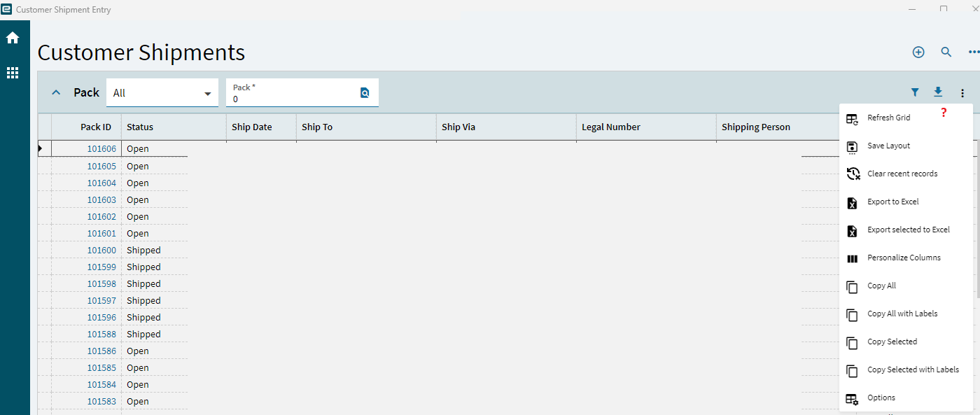Click Open status of pack 101602
This screenshot has width=980, height=415.
click(x=138, y=216)
